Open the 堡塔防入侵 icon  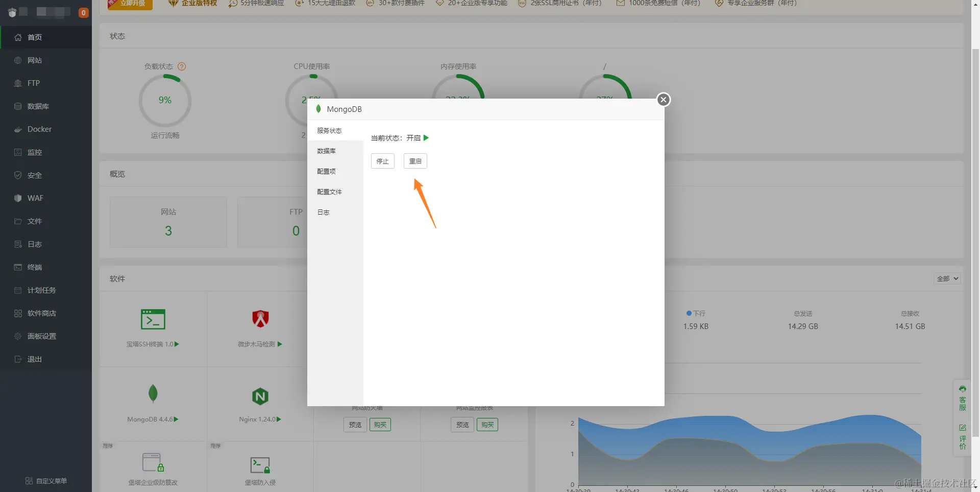(260, 465)
